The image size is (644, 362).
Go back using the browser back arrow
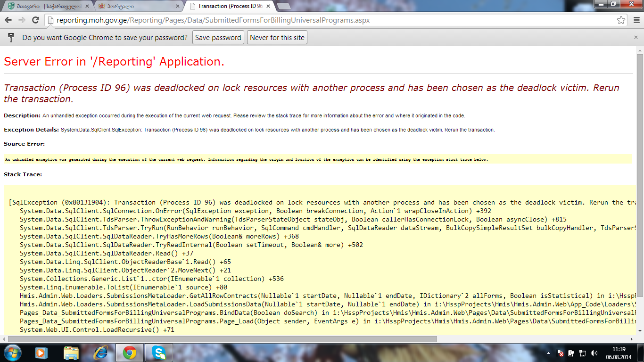(x=8, y=20)
